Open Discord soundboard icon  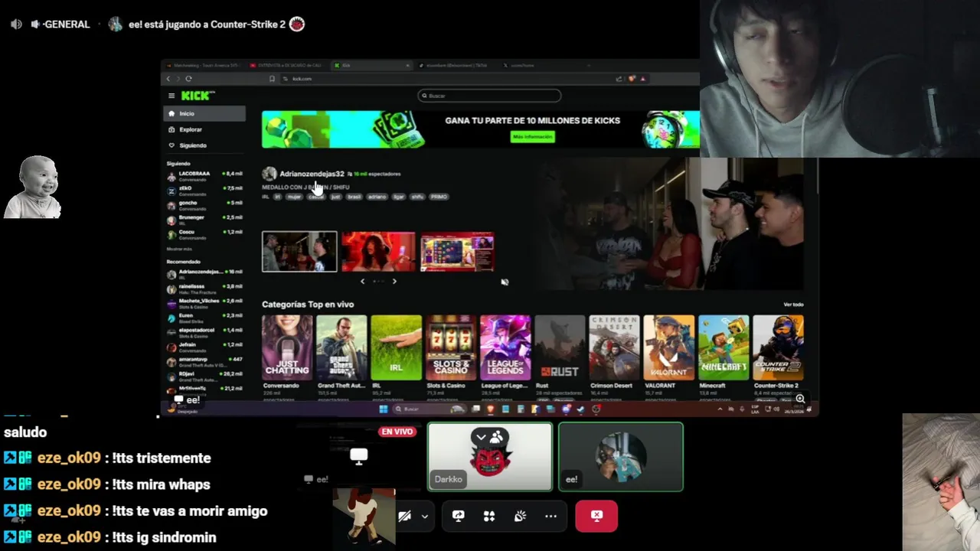click(x=520, y=516)
